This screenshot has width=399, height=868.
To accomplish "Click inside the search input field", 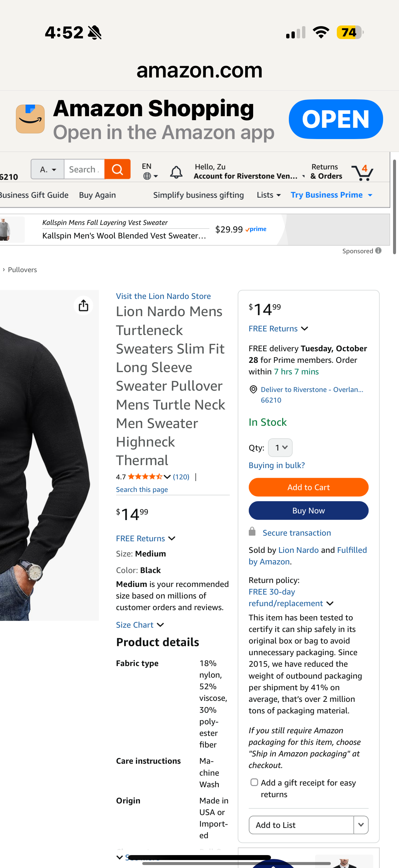I will click(84, 169).
